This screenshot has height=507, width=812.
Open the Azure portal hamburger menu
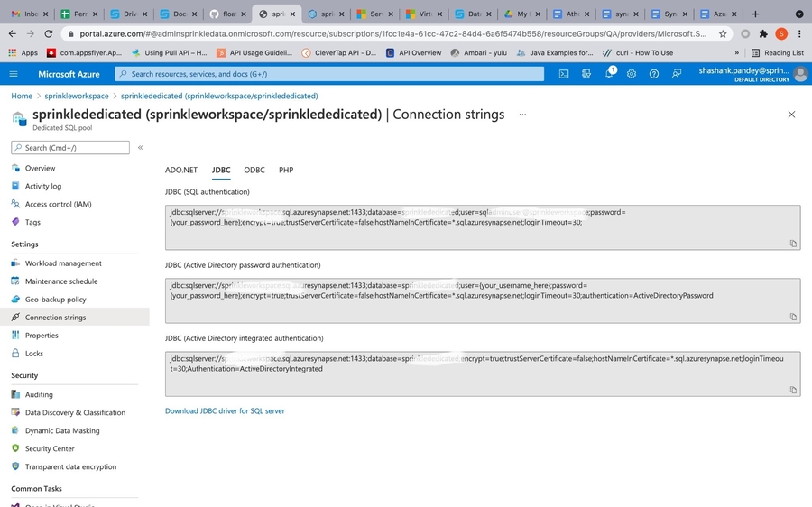point(14,74)
